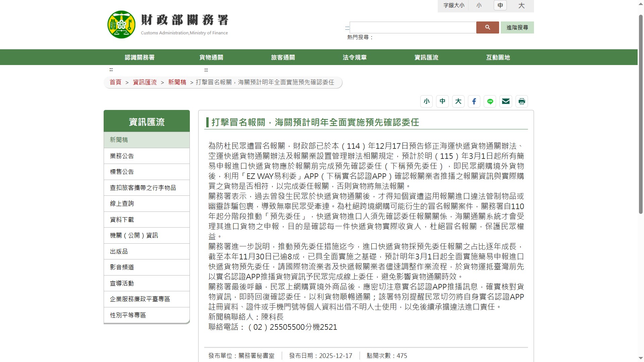The image size is (644, 362).
Task: Select small font size at top bar
Action: point(479,5)
